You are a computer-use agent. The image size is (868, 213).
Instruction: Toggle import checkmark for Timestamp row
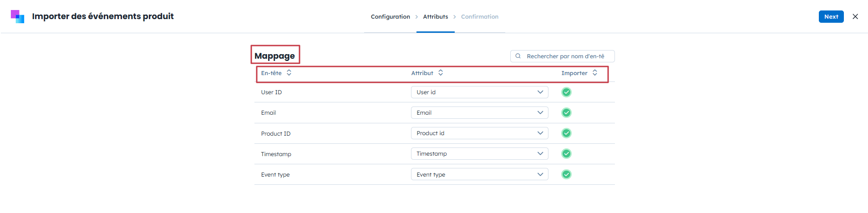point(566,154)
